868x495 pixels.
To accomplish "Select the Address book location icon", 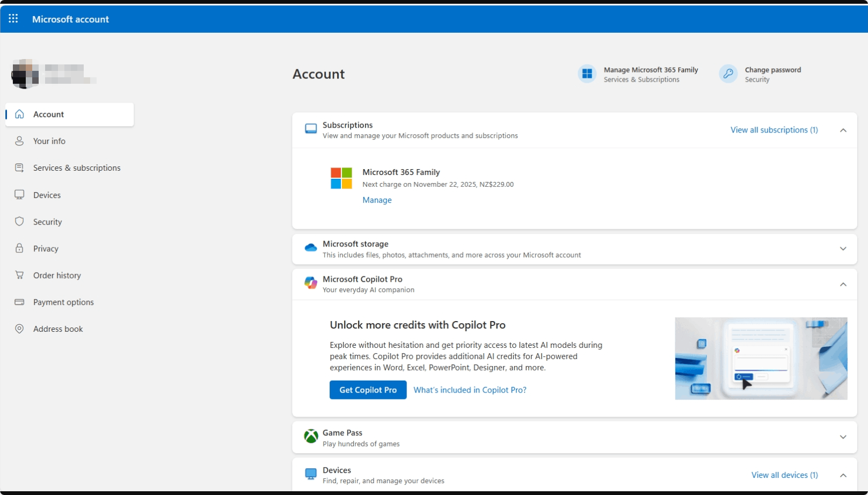I will pos(19,329).
